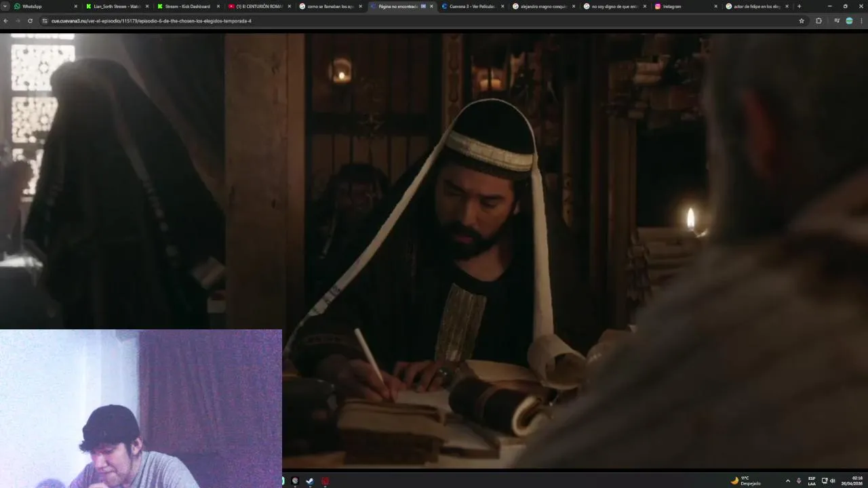Switch the ESP LAA keyboard language
868x488 pixels.
(x=812, y=481)
